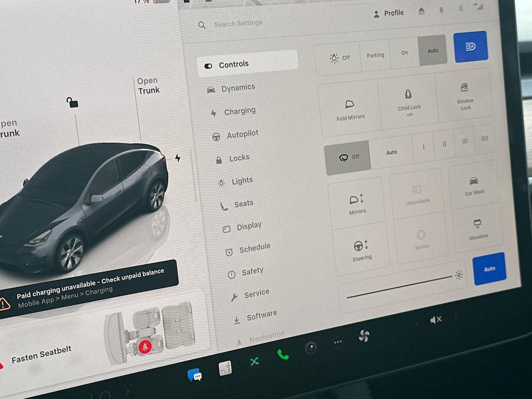Open the fan climate control
Screen dimensions: 532x399
(x=364, y=336)
